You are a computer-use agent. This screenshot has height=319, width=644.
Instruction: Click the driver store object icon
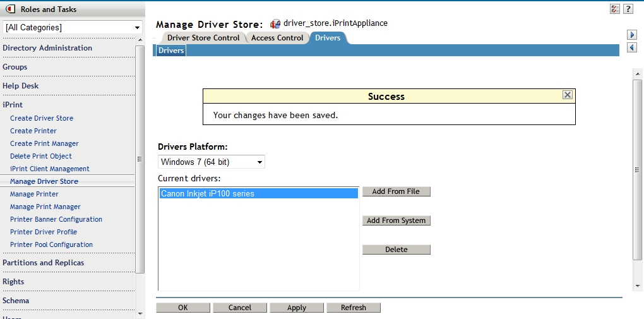(x=275, y=23)
